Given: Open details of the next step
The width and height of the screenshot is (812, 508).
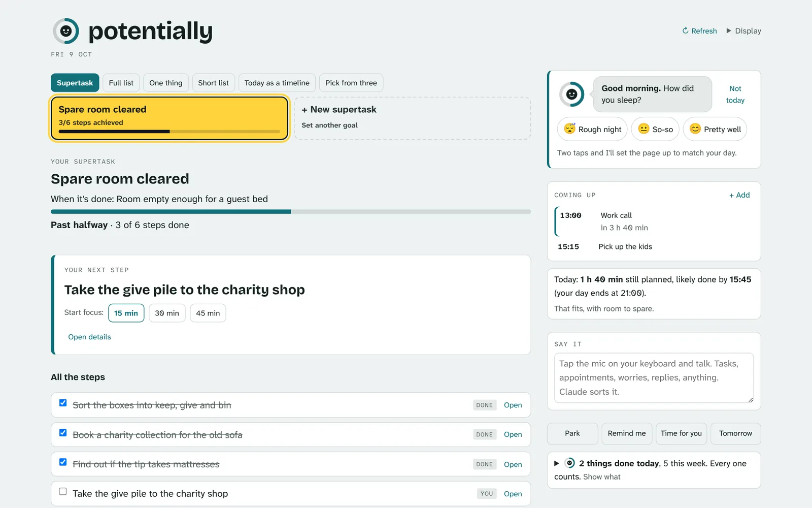Looking at the screenshot, I should [x=89, y=337].
